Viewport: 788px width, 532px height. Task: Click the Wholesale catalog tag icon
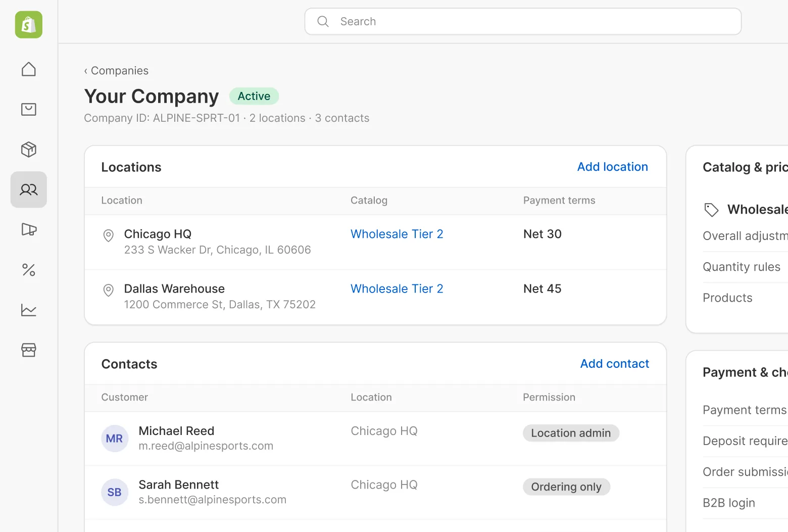[711, 210]
